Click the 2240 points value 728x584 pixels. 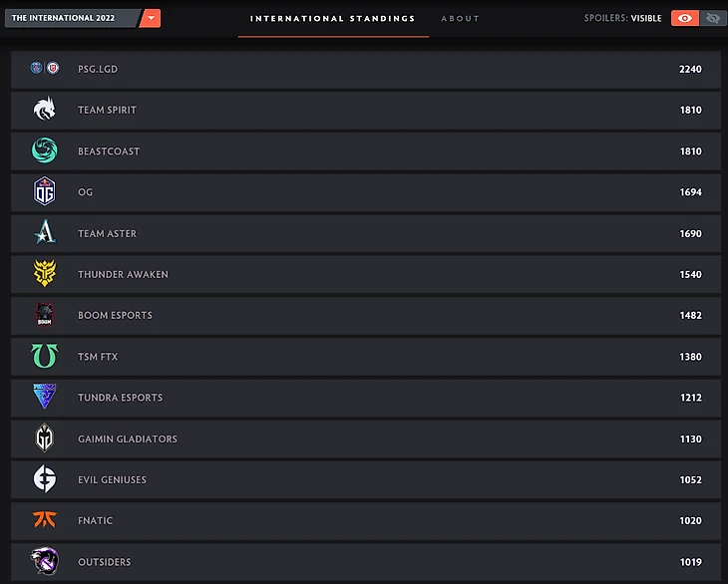click(690, 69)
